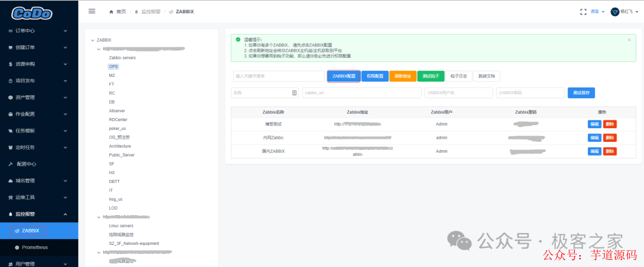This screenshot has height=267, width=644.
Task: Open the Prometheus sidebar submenu item
Action: point(39,248)
